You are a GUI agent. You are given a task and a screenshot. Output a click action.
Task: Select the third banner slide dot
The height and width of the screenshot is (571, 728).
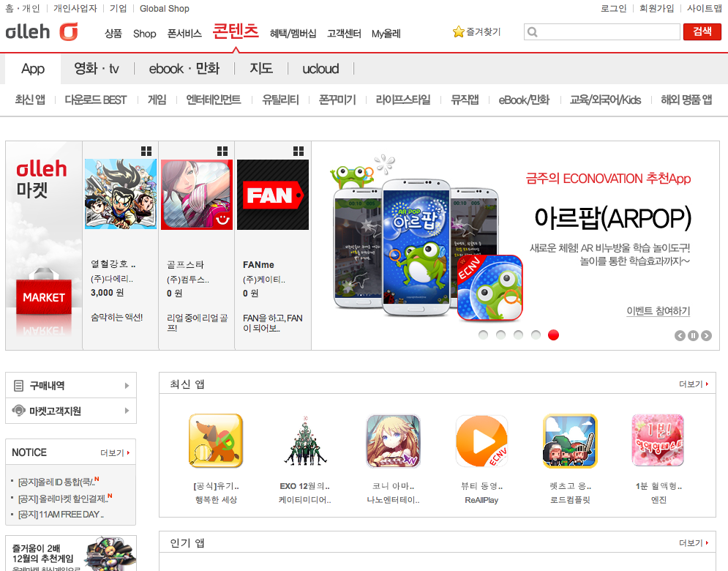click(x=518, y=335)
